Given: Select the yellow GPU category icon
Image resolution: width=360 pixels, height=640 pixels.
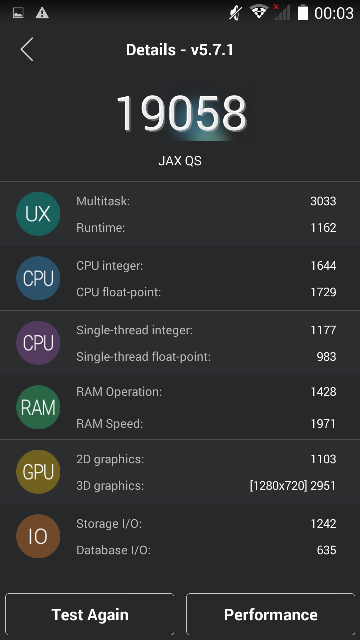Looking at the screenshot, I should [38, 472].
